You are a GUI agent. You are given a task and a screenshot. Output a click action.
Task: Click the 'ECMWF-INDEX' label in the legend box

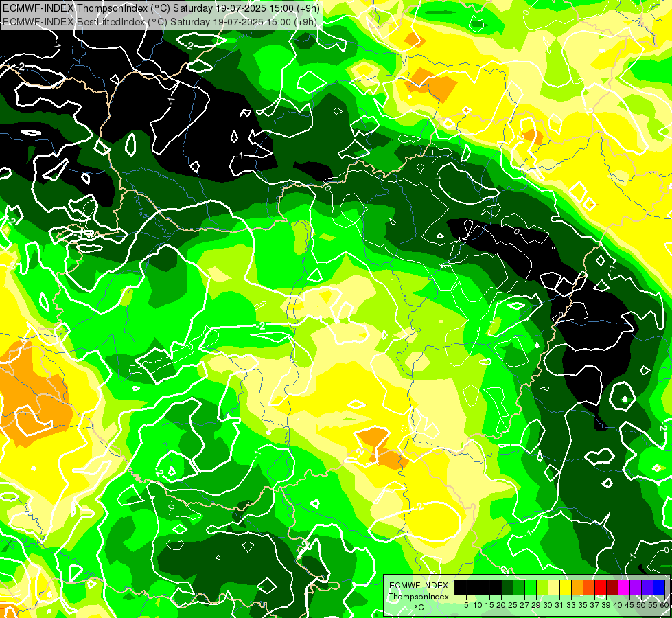(419, 586)
